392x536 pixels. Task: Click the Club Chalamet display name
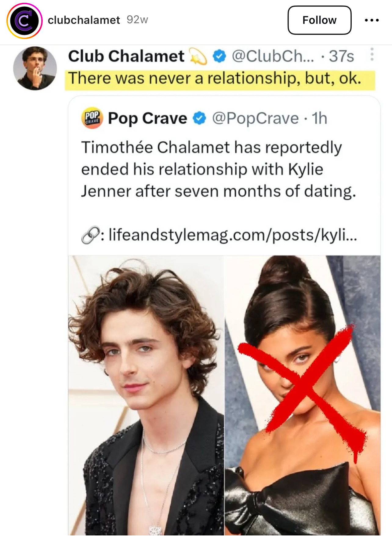coord(126,56)
